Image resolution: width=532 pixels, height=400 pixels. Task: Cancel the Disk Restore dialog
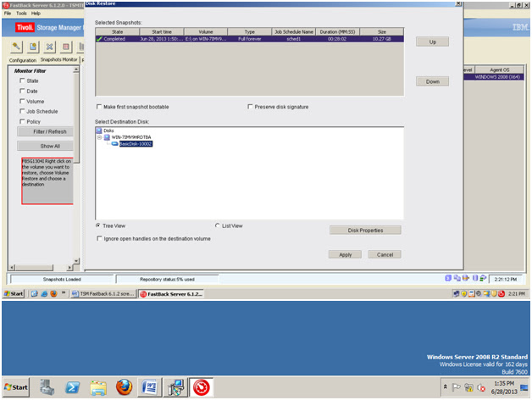385,254
